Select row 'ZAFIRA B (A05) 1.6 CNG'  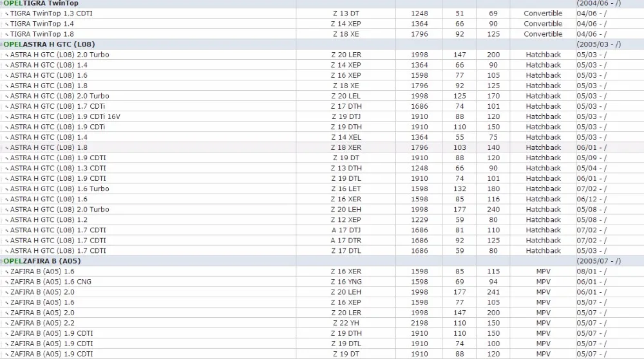tap(322, 282)
